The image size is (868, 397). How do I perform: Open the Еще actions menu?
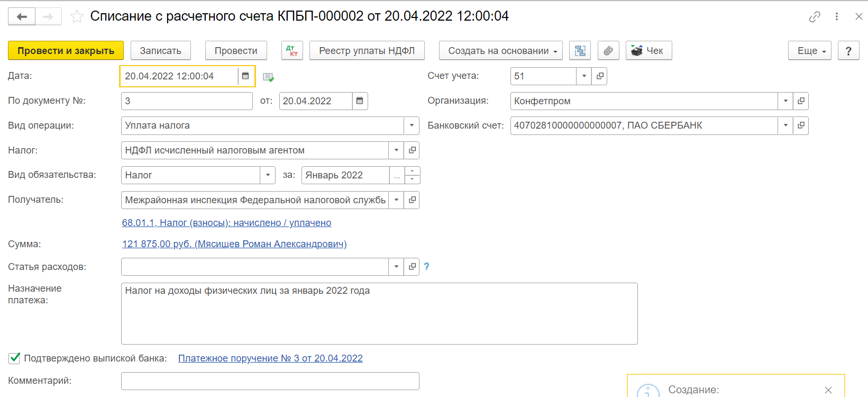click(x=810, y=51)
